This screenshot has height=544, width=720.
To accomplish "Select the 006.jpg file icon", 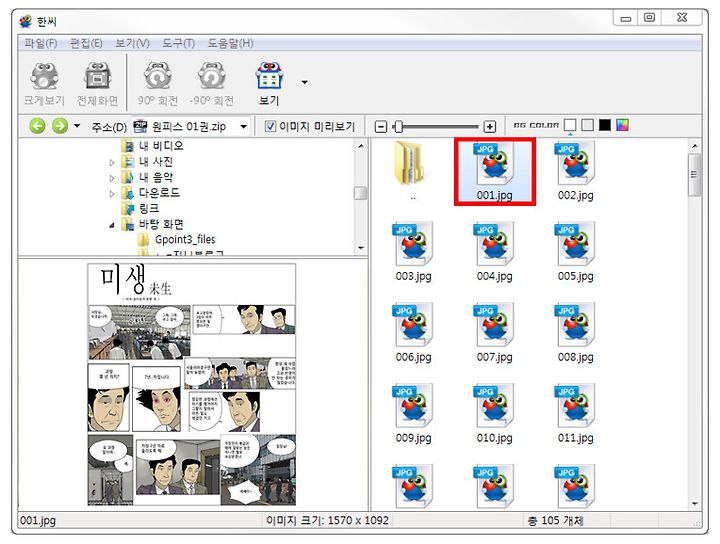I will 413,325.
